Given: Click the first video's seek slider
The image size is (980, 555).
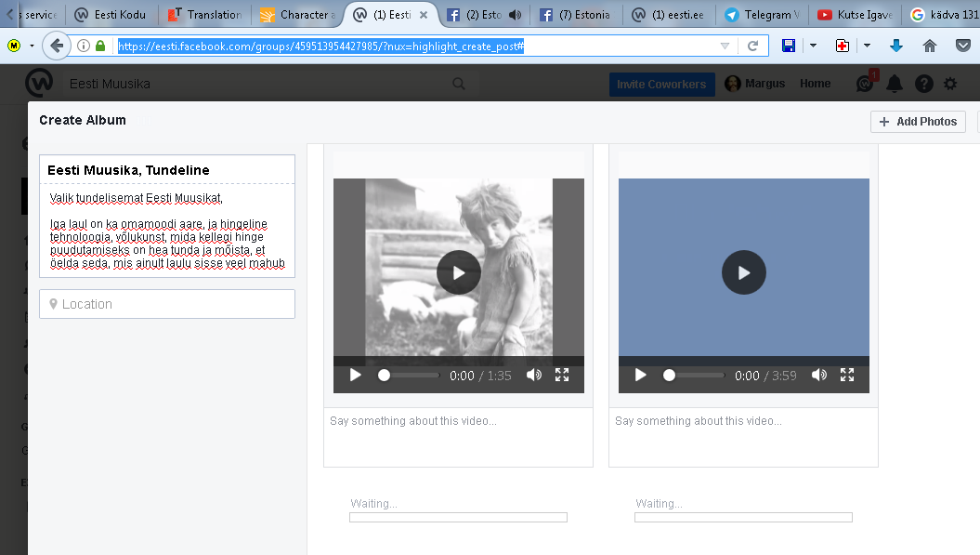Looking at the screenshot, I should (x=410, y=376).
